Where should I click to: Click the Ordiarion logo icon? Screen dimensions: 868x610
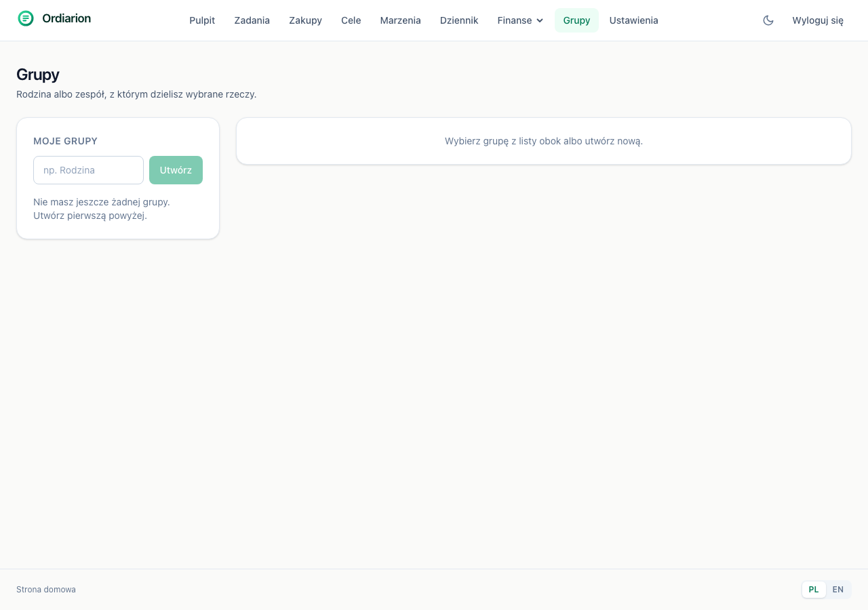click(26, 18)
